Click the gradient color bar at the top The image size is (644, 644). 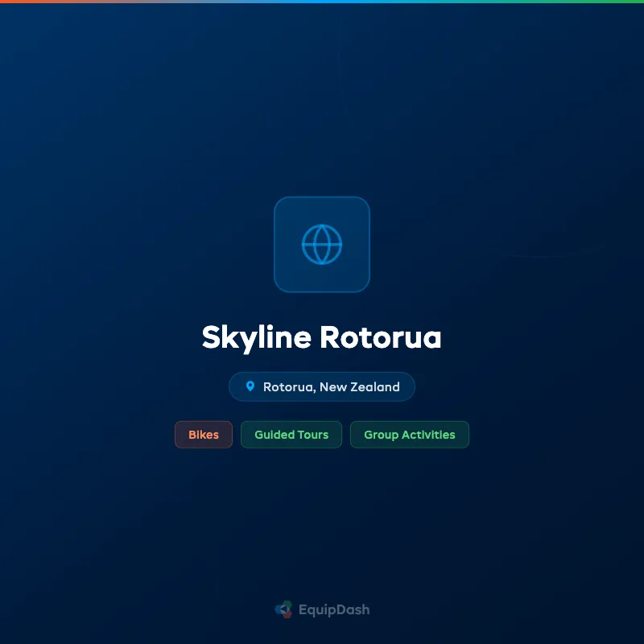tap(322, 2)
